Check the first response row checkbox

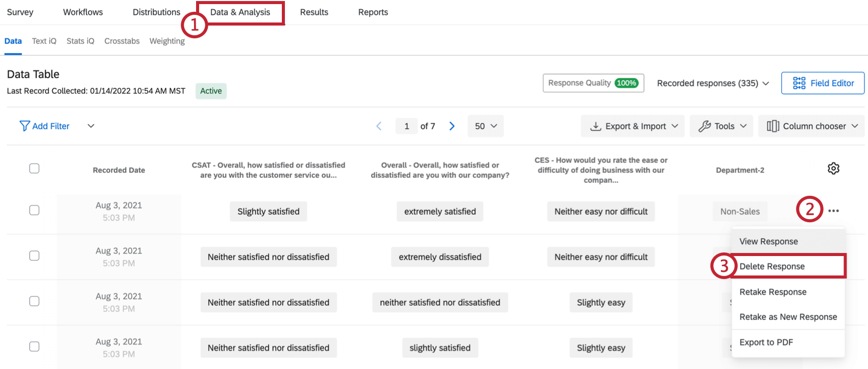[34, 210]
